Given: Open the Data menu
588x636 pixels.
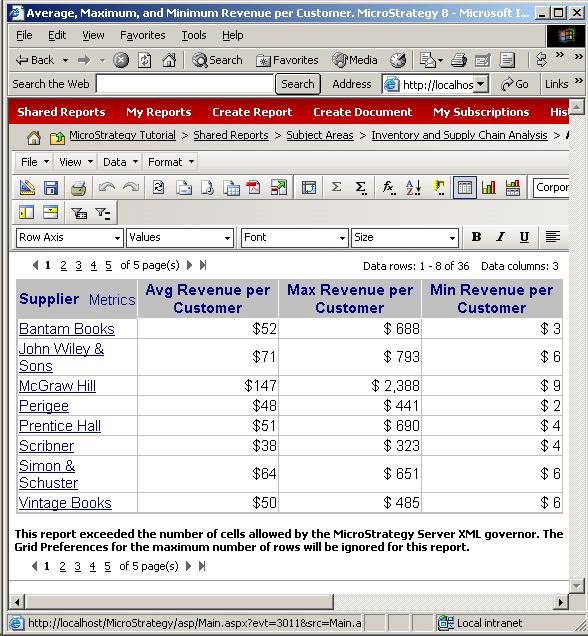Looking at the screenshot, I should click(120, 162).
